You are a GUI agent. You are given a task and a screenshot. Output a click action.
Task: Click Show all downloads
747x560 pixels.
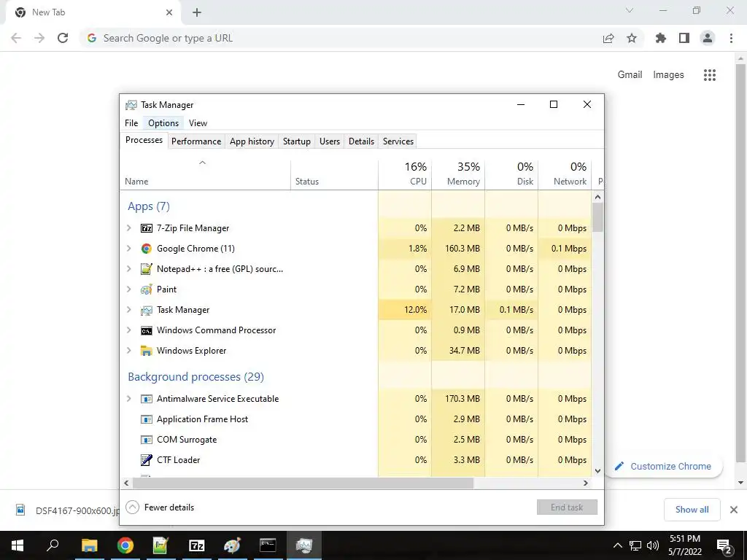tap(692, 510)
